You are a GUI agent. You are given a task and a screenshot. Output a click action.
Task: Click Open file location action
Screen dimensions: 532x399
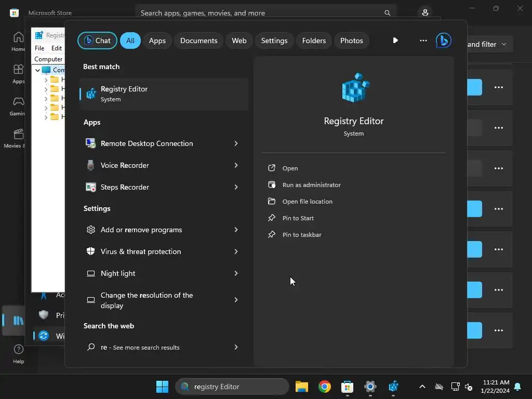point(308,201)
